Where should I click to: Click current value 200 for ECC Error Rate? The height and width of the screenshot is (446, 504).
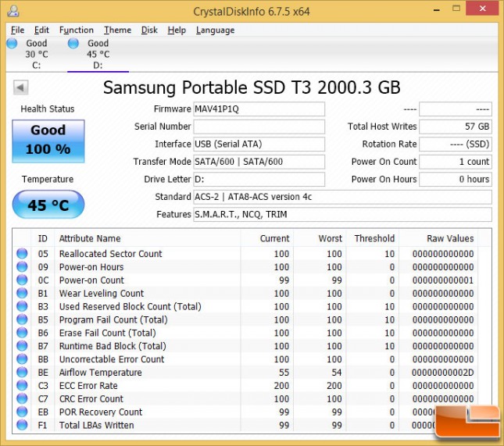click(x=281, y=386)
